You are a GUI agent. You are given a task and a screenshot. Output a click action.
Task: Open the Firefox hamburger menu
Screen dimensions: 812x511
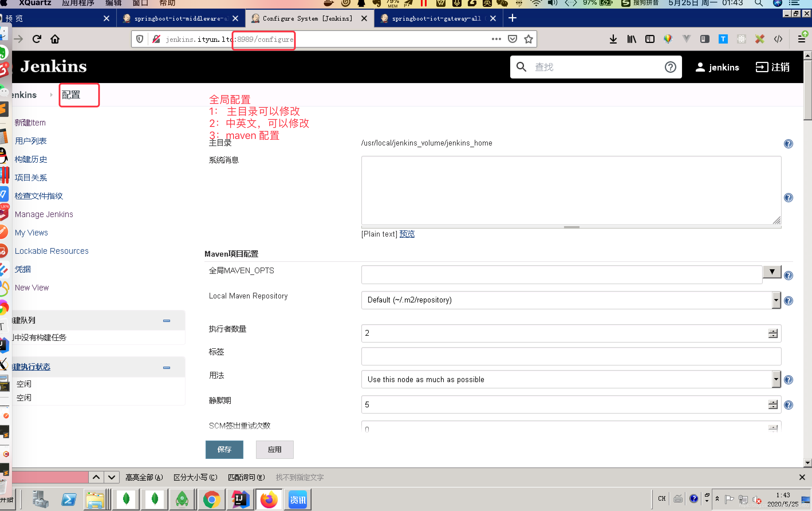(x=801, y=39)
